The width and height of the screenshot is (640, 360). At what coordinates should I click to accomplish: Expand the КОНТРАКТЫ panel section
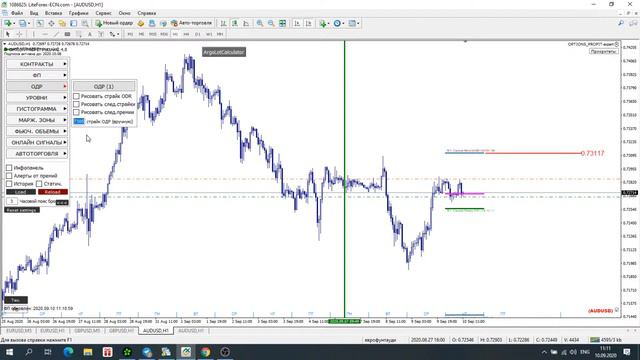click(37, 64)
